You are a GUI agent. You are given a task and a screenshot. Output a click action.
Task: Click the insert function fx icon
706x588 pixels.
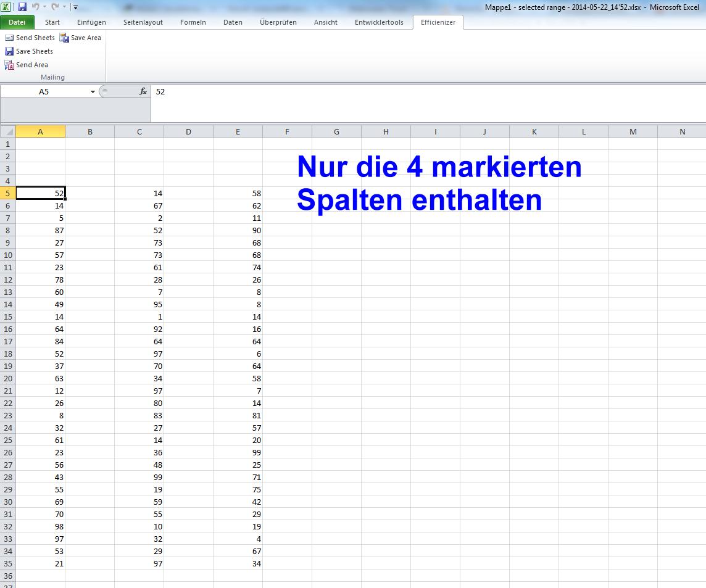click(x=143, y=91)
